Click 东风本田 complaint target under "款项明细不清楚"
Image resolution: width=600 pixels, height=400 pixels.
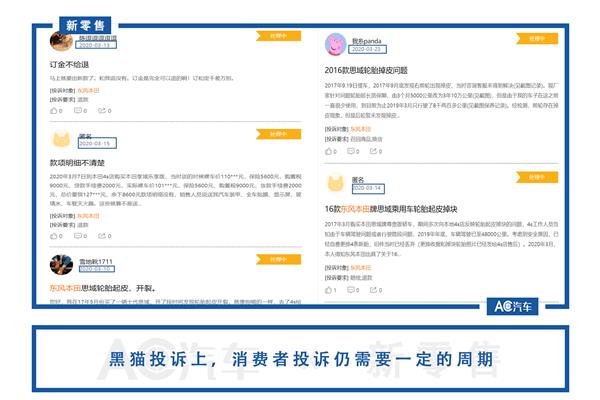(x=88, y=216)
